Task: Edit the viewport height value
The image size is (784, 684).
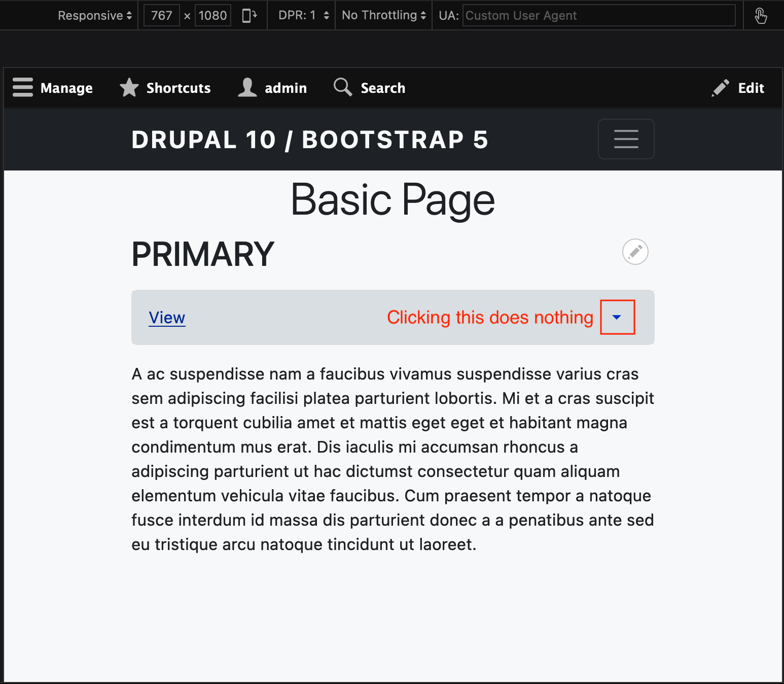Action: [x=212, y=15]
